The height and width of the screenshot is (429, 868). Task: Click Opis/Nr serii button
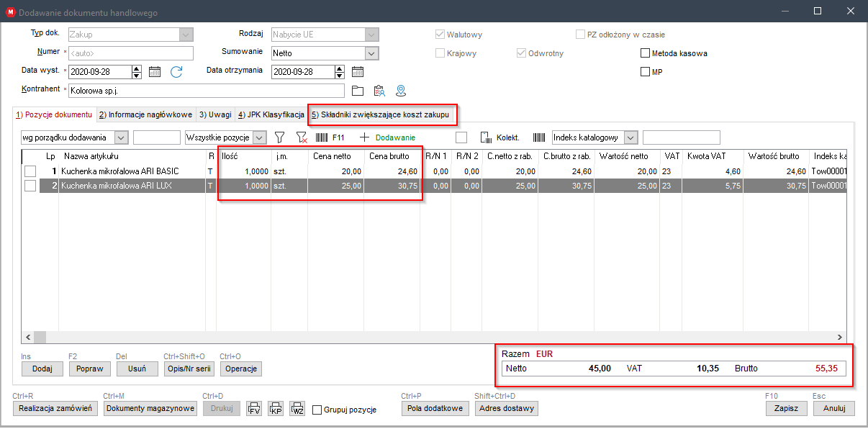coord(189,369)
